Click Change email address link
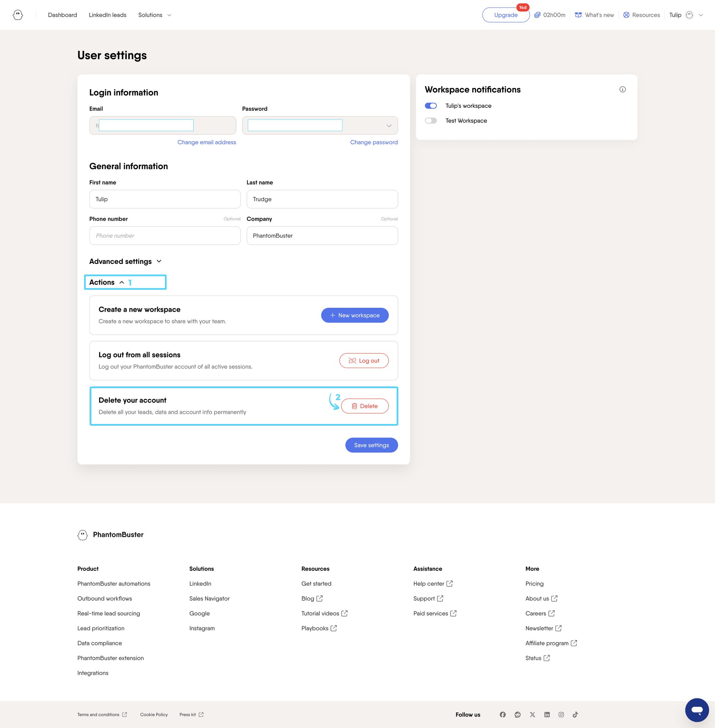This screenshot has width=715, height=728. pyautogui.click(x=206, y=142)
